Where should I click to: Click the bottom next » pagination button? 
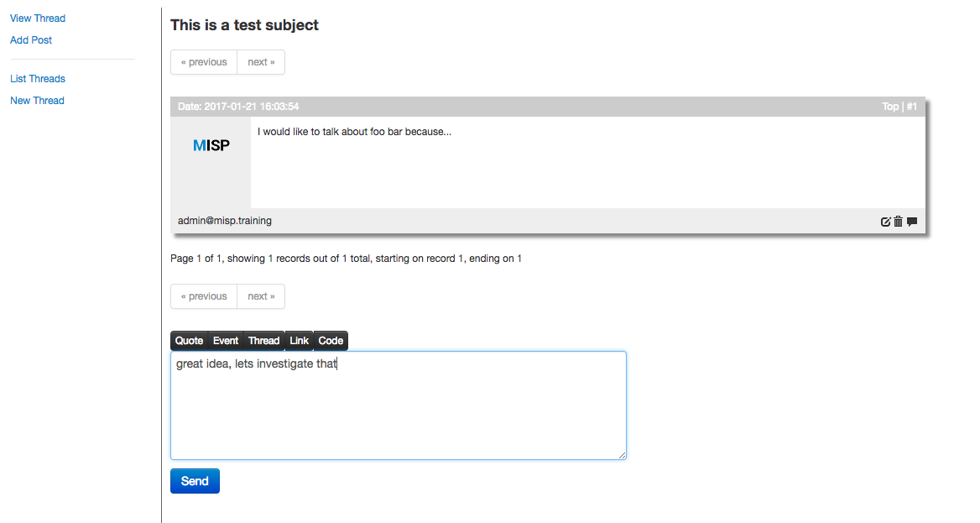tap(261, 296)
